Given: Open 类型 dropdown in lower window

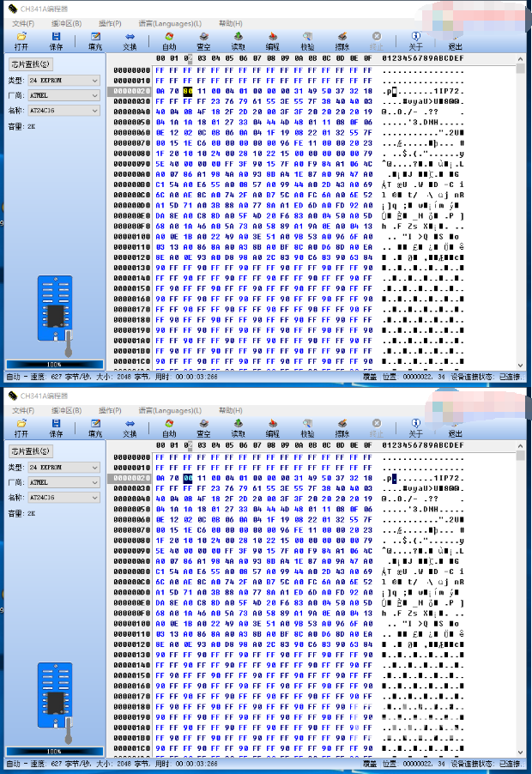Looking at the screenshot, I should (63, 467).
